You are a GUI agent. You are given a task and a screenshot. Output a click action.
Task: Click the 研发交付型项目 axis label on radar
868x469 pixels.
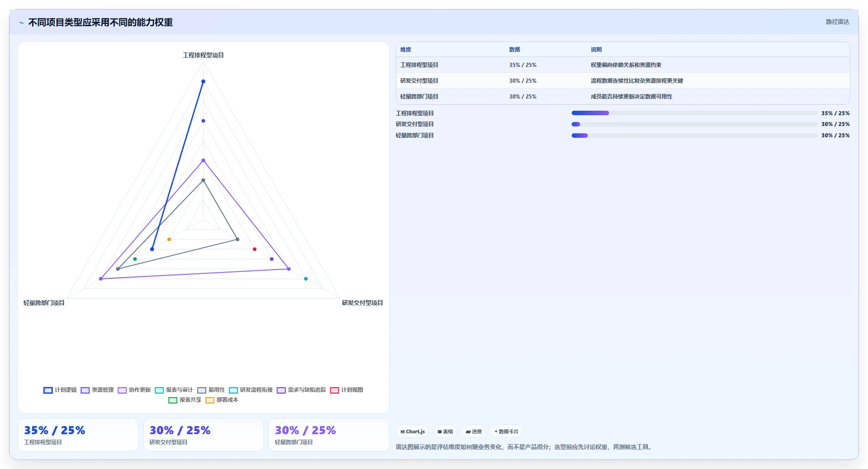point(362,303)
